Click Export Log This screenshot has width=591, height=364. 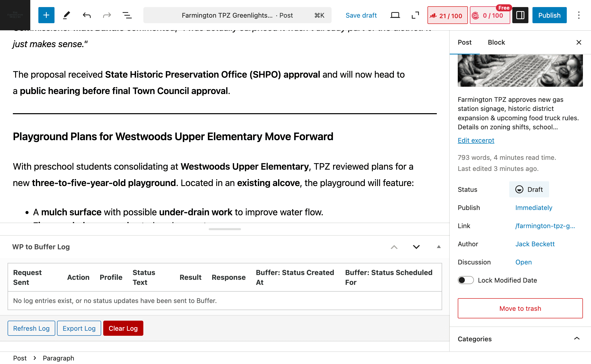(79, 328)
